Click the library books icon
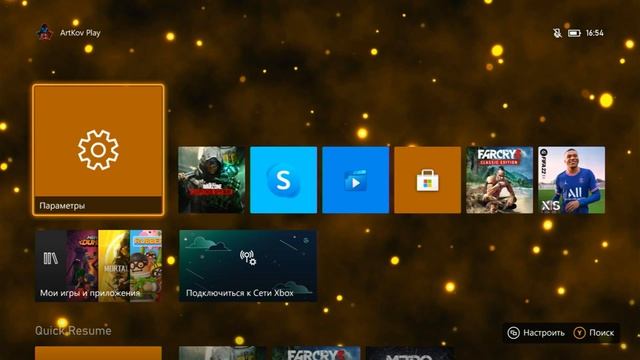 (51, 258)
